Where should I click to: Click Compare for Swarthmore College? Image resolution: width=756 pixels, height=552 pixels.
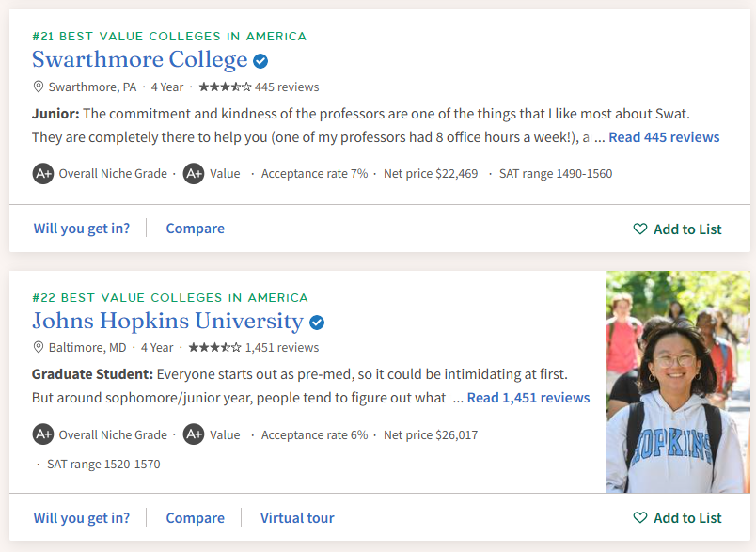coord(195,229)
